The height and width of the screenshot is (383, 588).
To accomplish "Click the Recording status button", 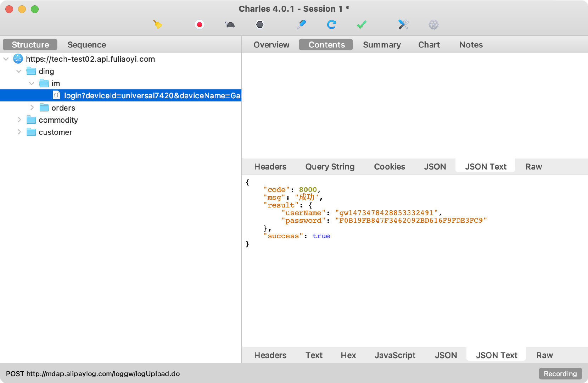I will [560, 374].
